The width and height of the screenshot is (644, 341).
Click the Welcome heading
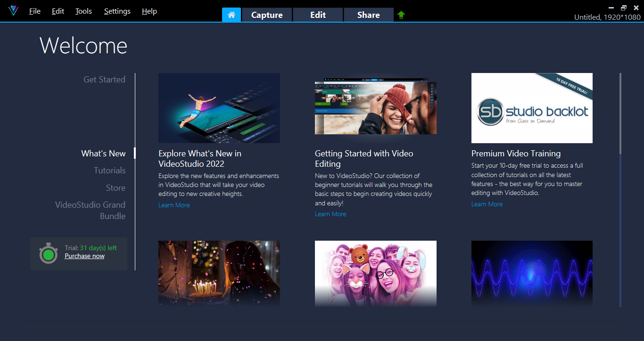tap(83, 46)
